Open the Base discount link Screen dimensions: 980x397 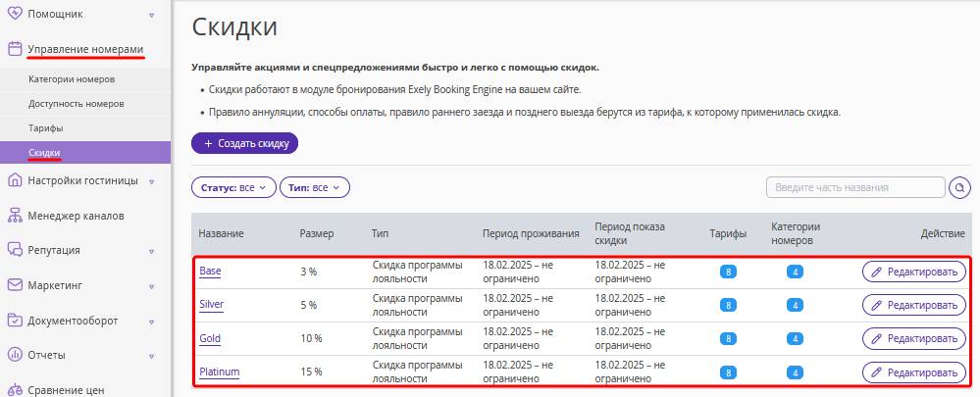210,272
